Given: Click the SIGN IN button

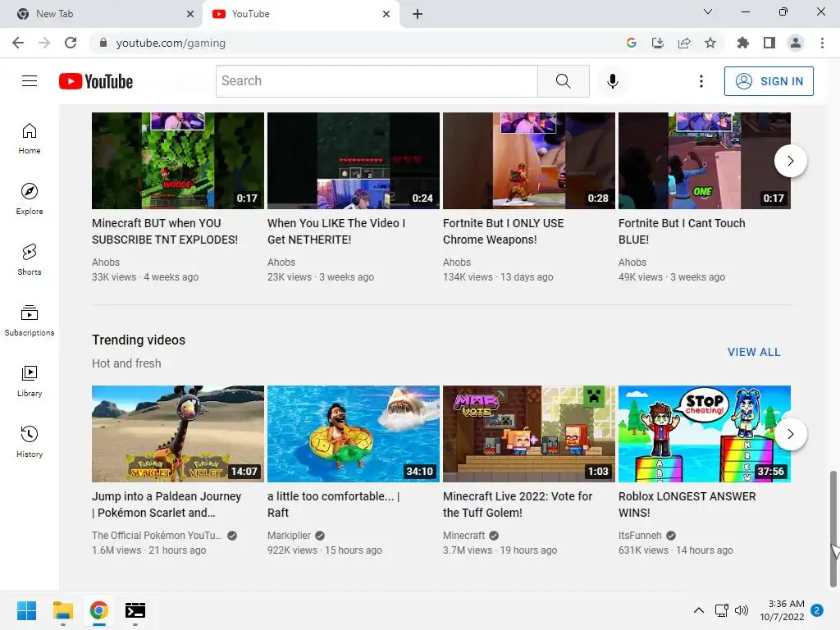Looking at the screenshot, I should click(769, 81).
